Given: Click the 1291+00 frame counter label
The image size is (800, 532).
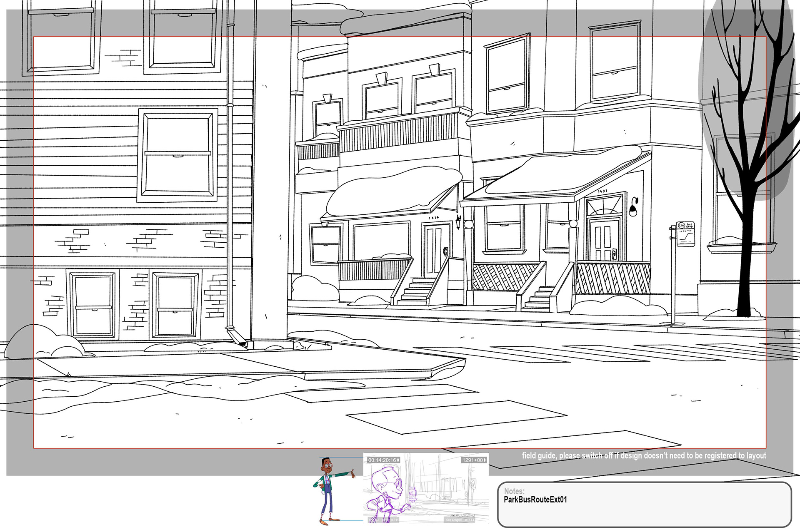Looking at the screenshot, I should (474, 460).
